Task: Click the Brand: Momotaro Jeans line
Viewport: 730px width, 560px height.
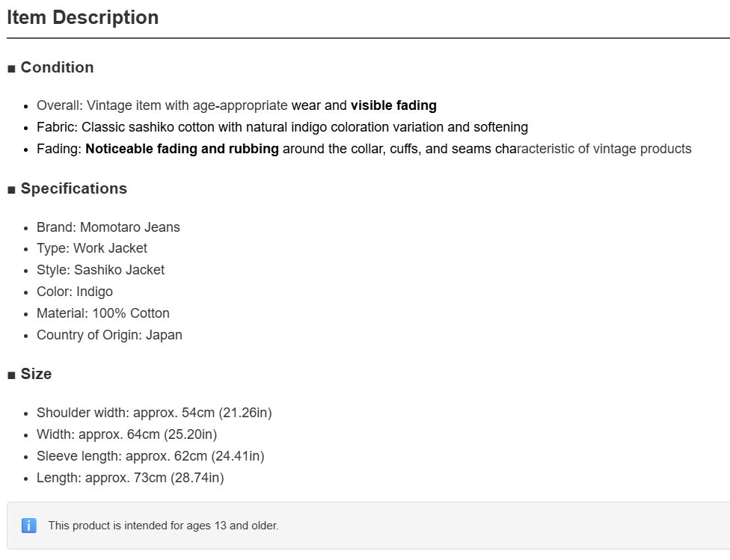Action: coord(108,227)
